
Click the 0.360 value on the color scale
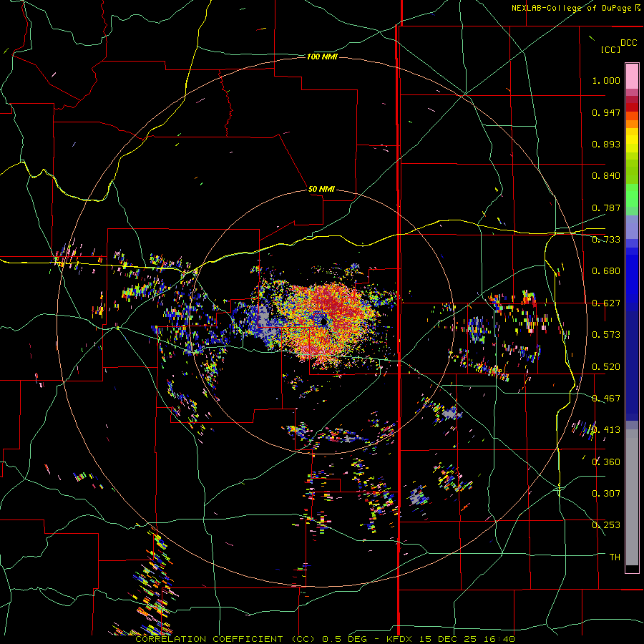606,462
